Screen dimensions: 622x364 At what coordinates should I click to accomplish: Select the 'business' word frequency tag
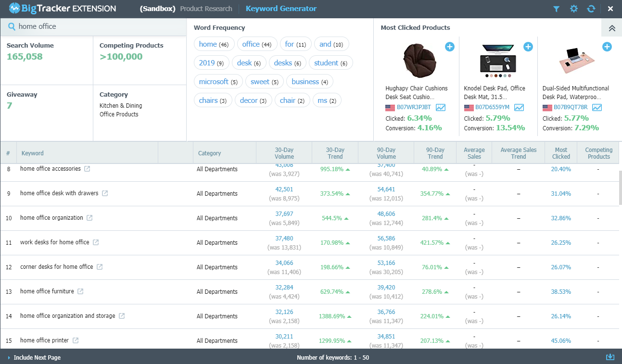pyautogui.click(x=310, y=82)
